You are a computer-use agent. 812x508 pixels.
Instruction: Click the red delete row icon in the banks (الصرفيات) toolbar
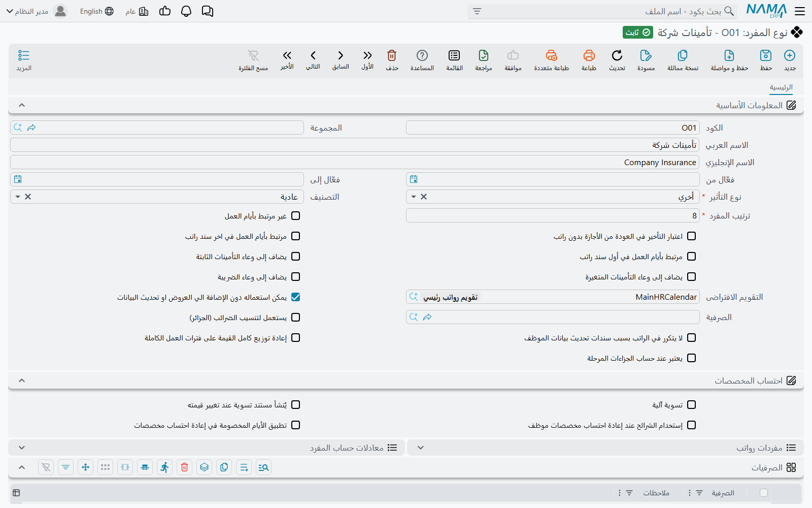(x=185, y=467)
